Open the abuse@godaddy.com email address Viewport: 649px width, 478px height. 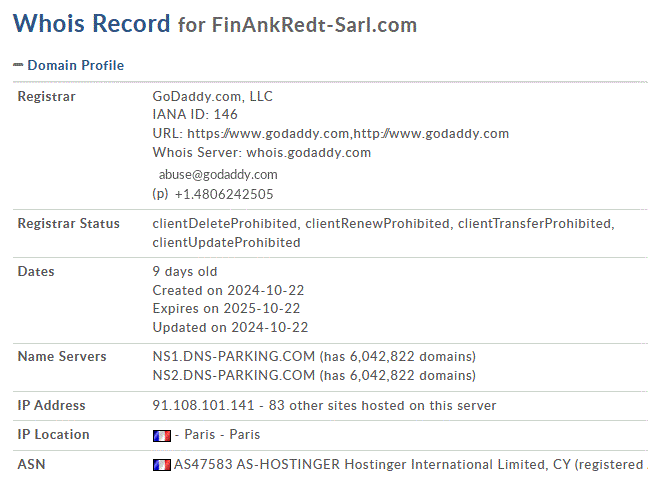point(218,175)
